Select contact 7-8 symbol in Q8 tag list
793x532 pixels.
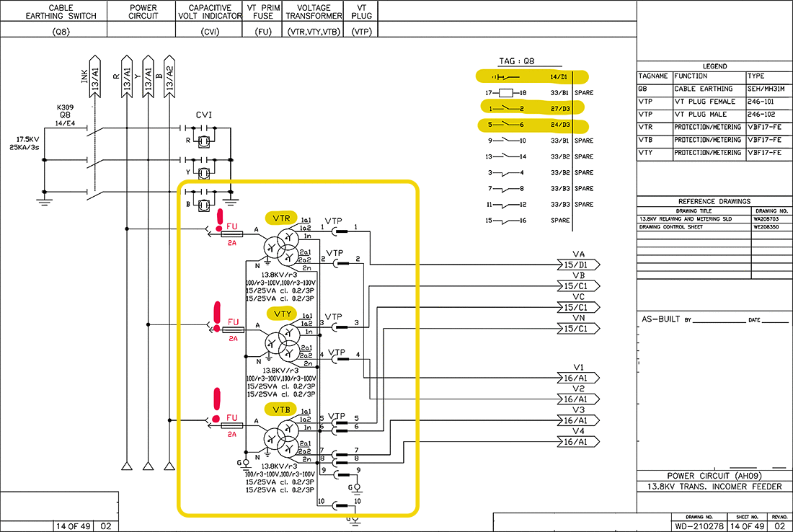click(506, 189)
